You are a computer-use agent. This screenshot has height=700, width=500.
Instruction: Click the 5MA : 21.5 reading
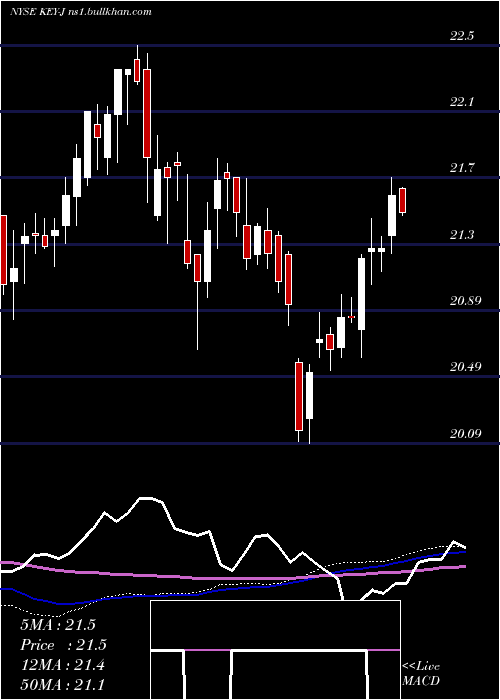58,625
